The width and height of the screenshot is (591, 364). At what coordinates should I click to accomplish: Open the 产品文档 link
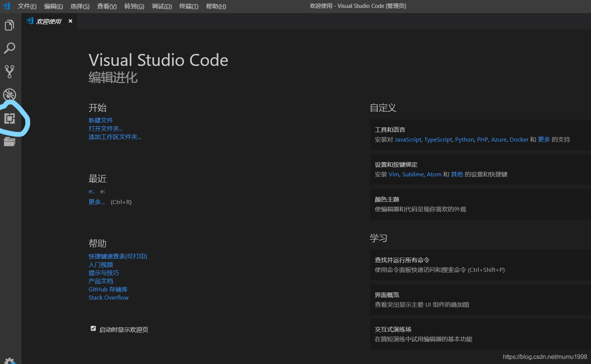pyautogui.click(x=101, y=281)
